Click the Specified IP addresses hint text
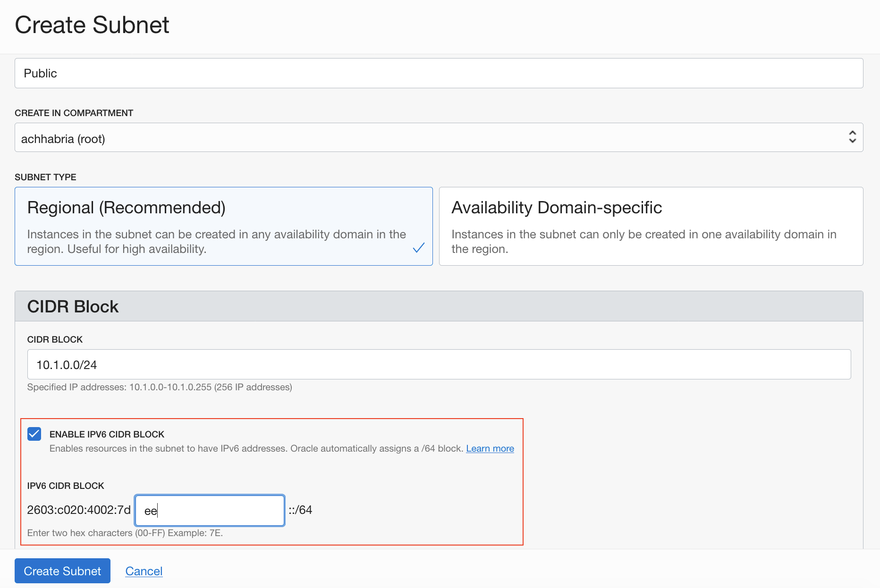The height and width of the screenshot is (588, 880). click(x=160, y=387)
